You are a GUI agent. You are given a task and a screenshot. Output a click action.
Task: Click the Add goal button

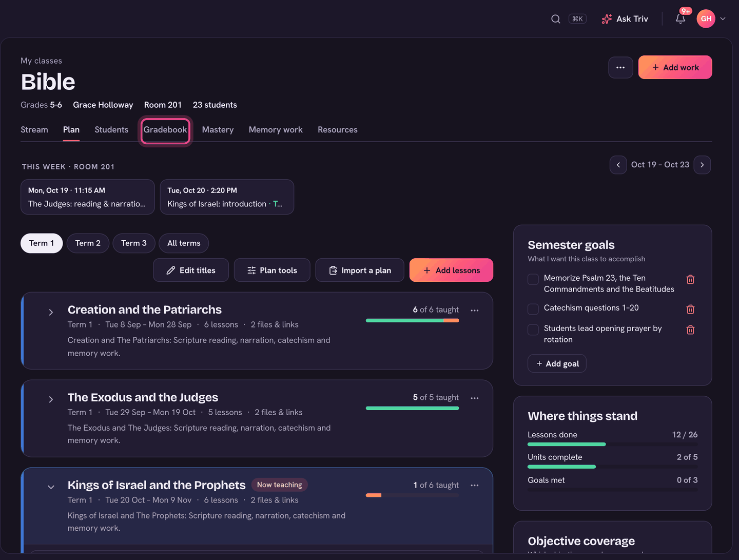pyautogui.click(x=557, y=363)
